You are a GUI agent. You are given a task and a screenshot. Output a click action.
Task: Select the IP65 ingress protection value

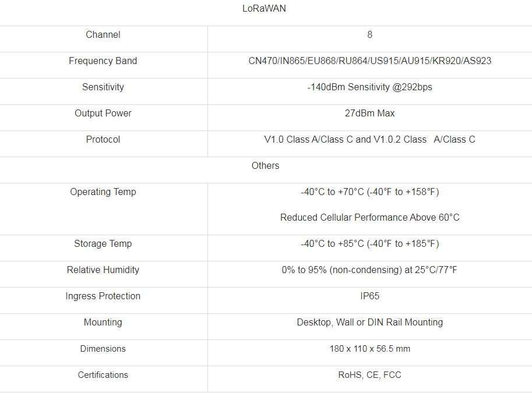[x=369, y=296]
